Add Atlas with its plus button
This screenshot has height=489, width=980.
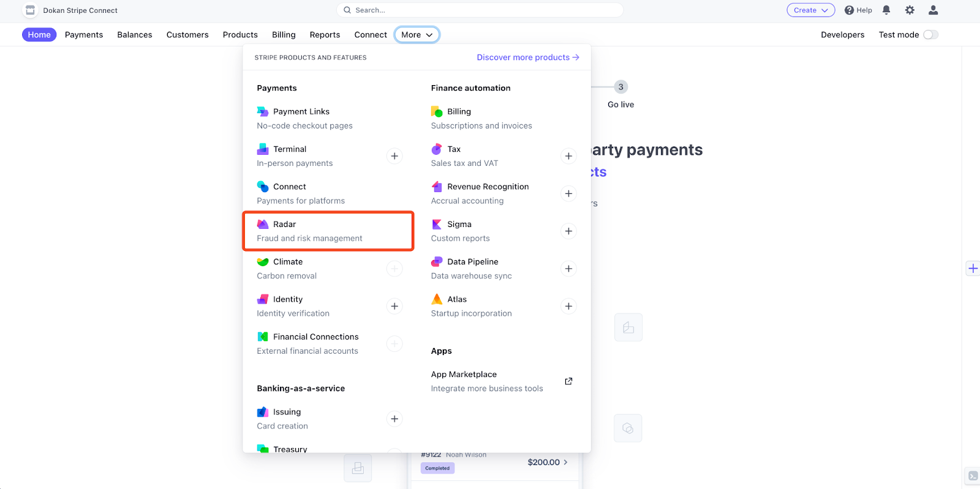568,306
